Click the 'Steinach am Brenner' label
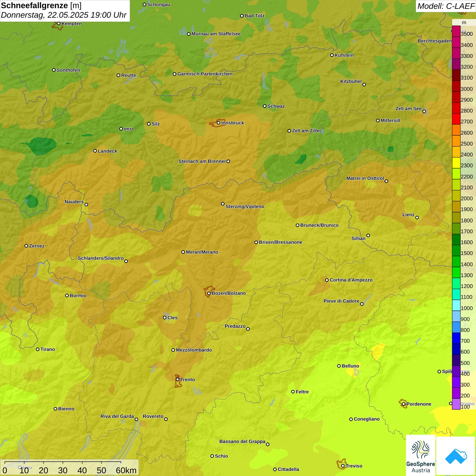The width and height of the screenshot is (476, 476). (x=202, y=161)
